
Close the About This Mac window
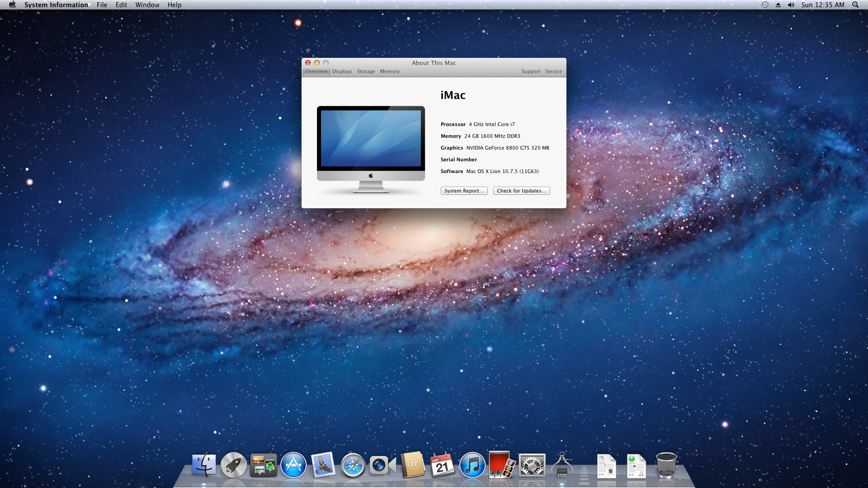pos(308,63)
